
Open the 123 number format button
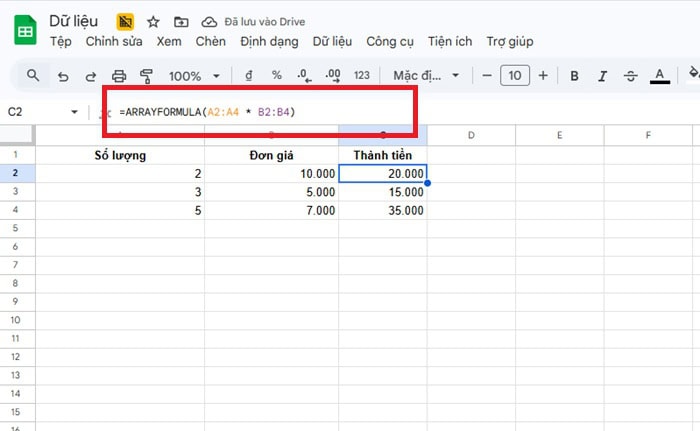pyautogui.click(x=362, y=76)
